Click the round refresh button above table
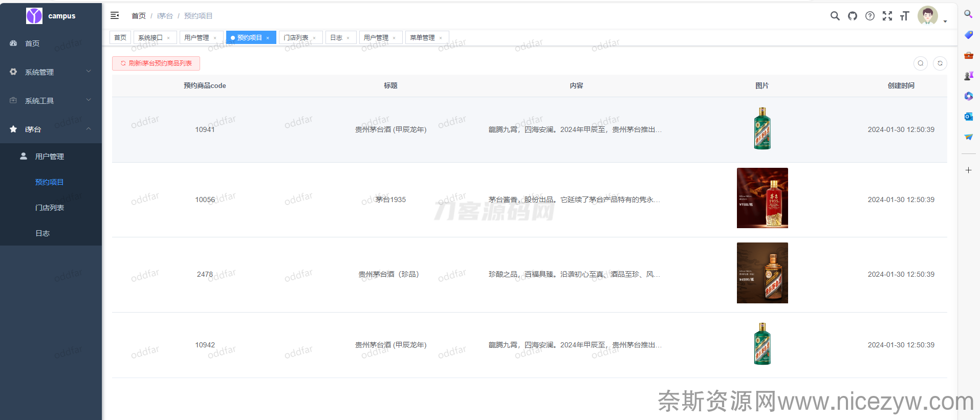This screenshot has height=420, width=980. click(x=940, y=63)
